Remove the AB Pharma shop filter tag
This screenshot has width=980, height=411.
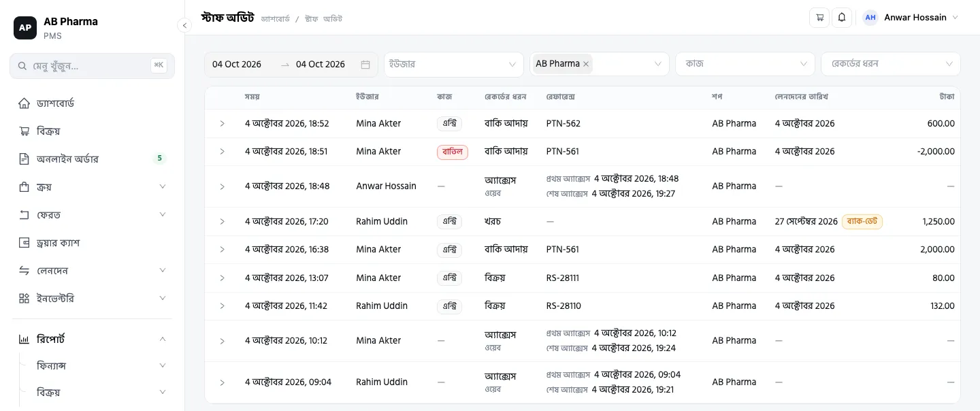pyautogui.click(x=586, y=64)
